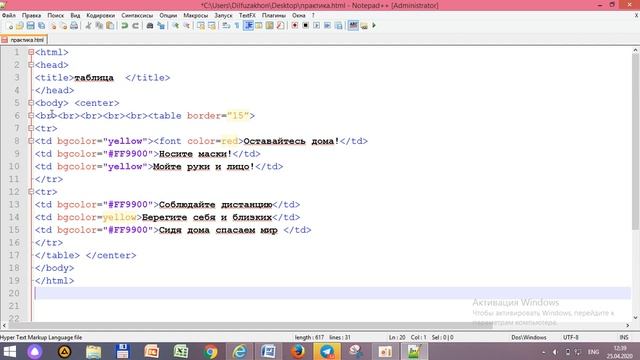Open the Плагины menu
The height and width of the screenshot is (360, 640).
pyautogui.click(x=273, y=15)
